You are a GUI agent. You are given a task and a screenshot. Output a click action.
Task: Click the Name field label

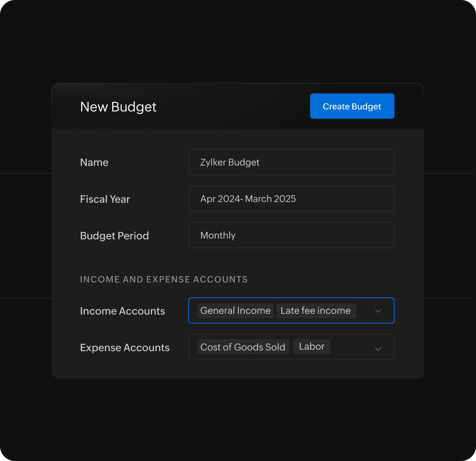point(94,162)
